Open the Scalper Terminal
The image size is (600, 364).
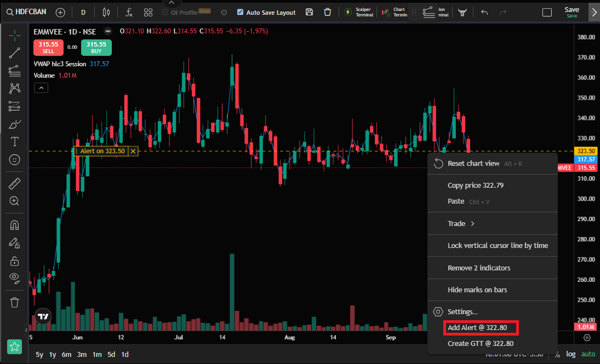[x=359, y=12]
